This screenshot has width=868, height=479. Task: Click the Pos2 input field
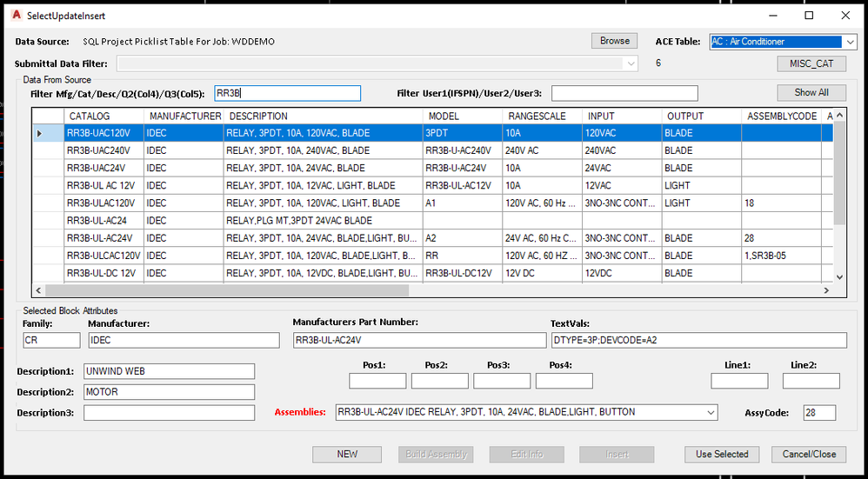pos(439,381)
